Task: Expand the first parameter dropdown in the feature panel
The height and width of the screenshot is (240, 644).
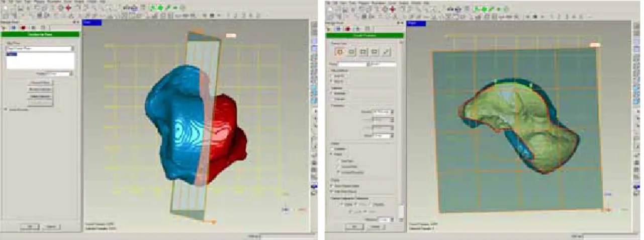Action: pos(384,112)
